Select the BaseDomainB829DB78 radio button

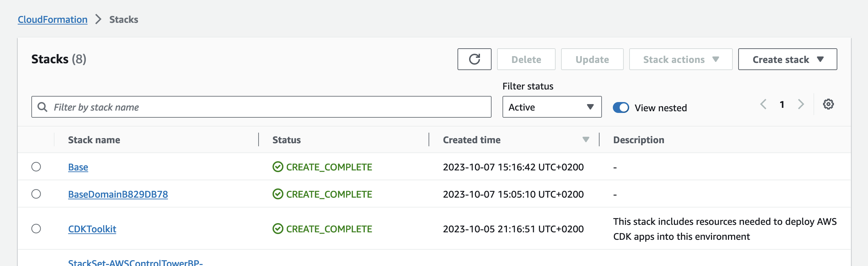pyautogui.click(x=36, y=194)
